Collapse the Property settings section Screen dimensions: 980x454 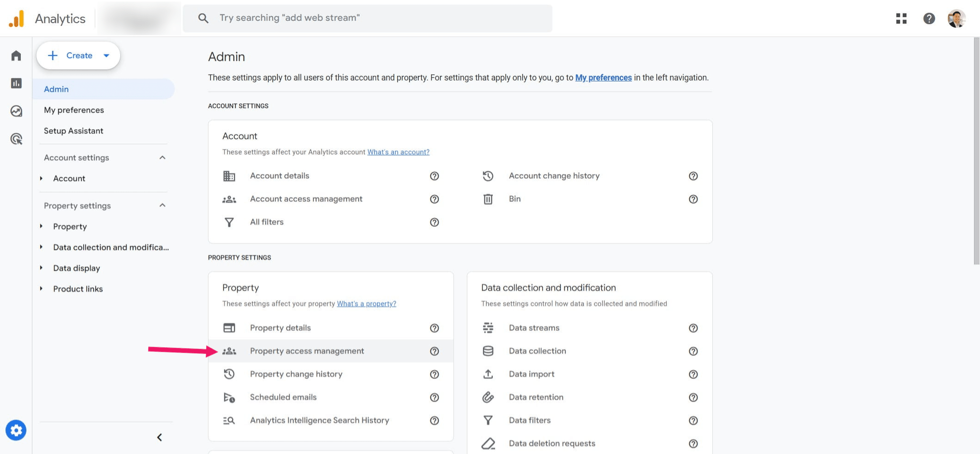coord(162,206)
